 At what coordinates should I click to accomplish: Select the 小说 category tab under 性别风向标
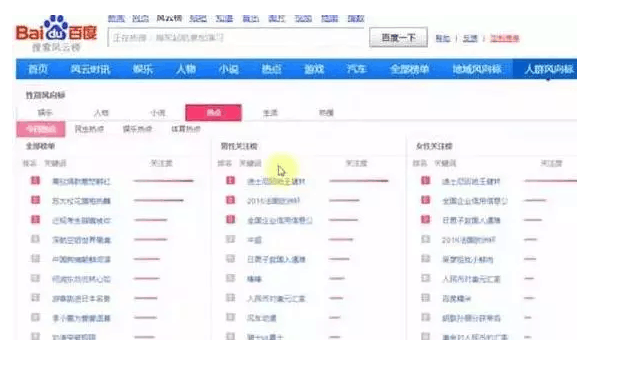[x=158, y=113]
